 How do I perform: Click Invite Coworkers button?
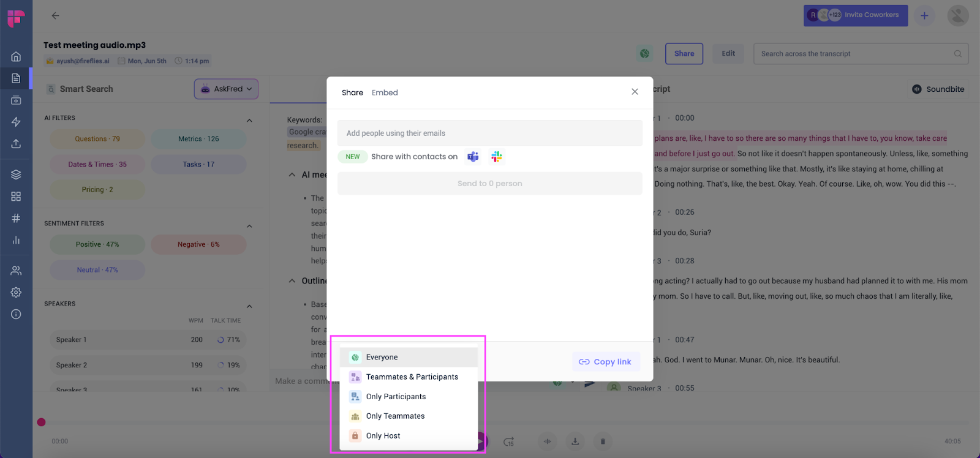point(856,15)
